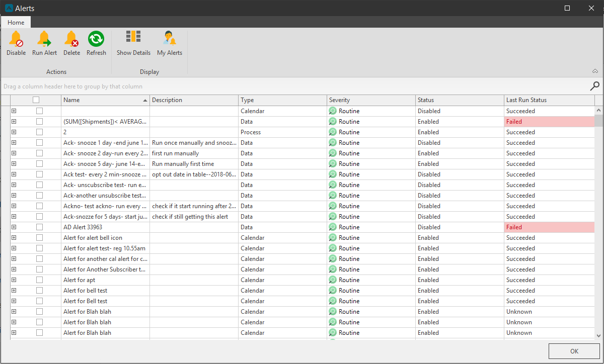Click the scroll down arrow of the grid
This screenshot has height=364, width=604.
(599, 335)
